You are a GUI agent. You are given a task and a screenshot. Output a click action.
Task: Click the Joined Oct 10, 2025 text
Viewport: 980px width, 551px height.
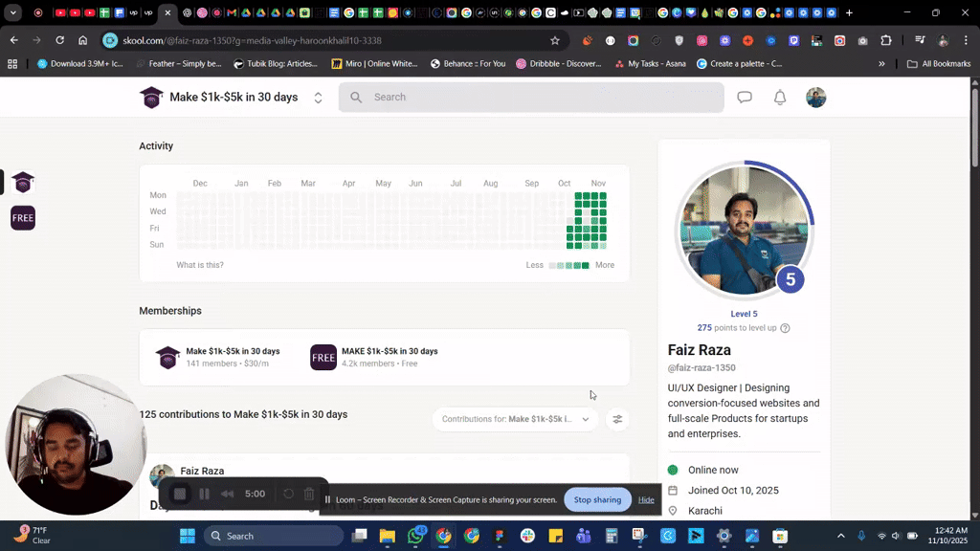tap(733, 491)
